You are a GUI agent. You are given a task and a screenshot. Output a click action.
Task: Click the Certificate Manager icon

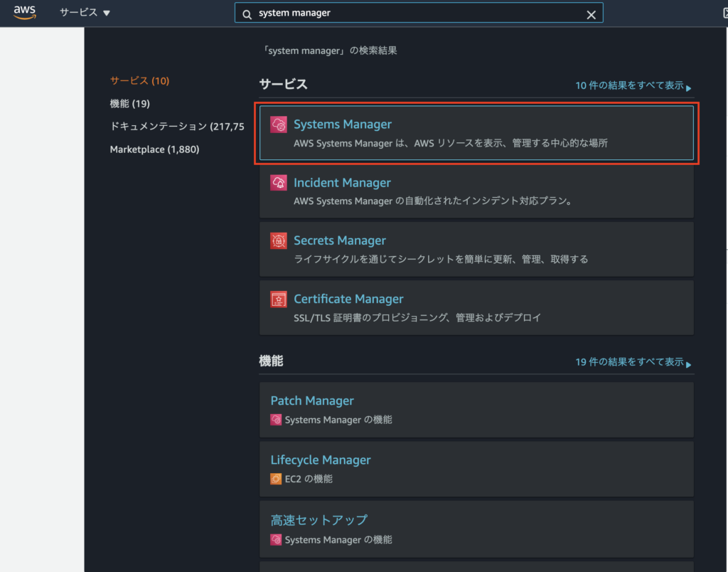(279, 300)
